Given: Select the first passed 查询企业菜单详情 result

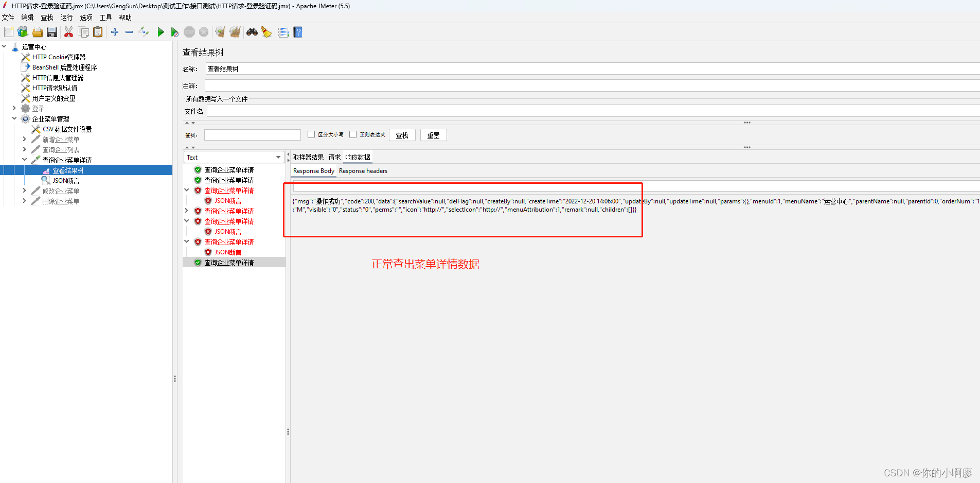Looking at the screenshot, I should tap(229, 170).
